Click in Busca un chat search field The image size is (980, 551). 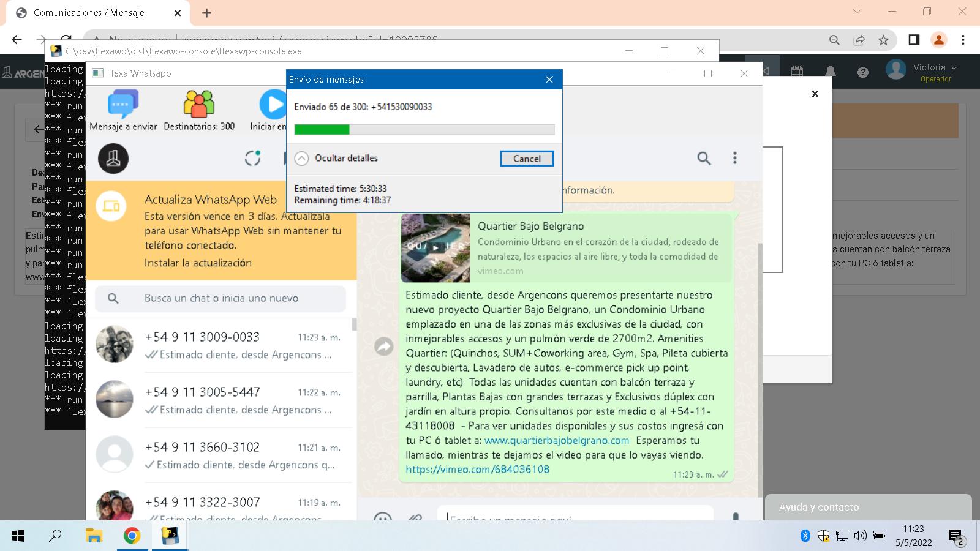tap(221, 298)
